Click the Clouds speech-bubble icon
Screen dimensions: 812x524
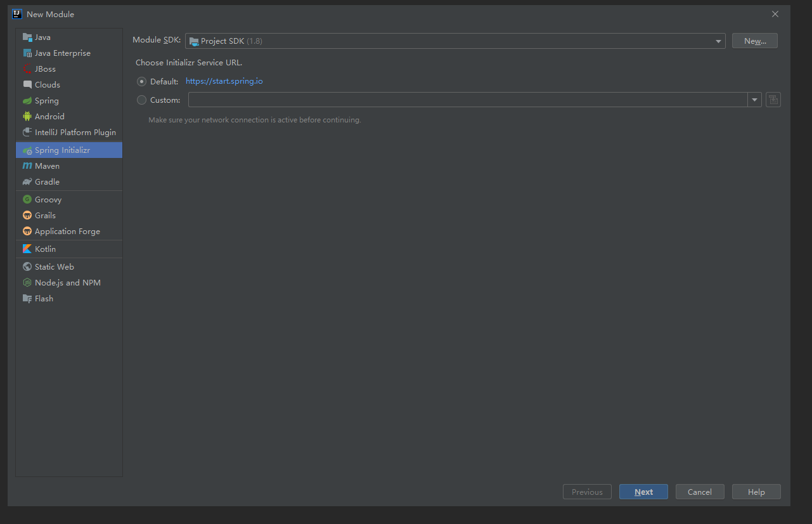(x=27, y=84)
